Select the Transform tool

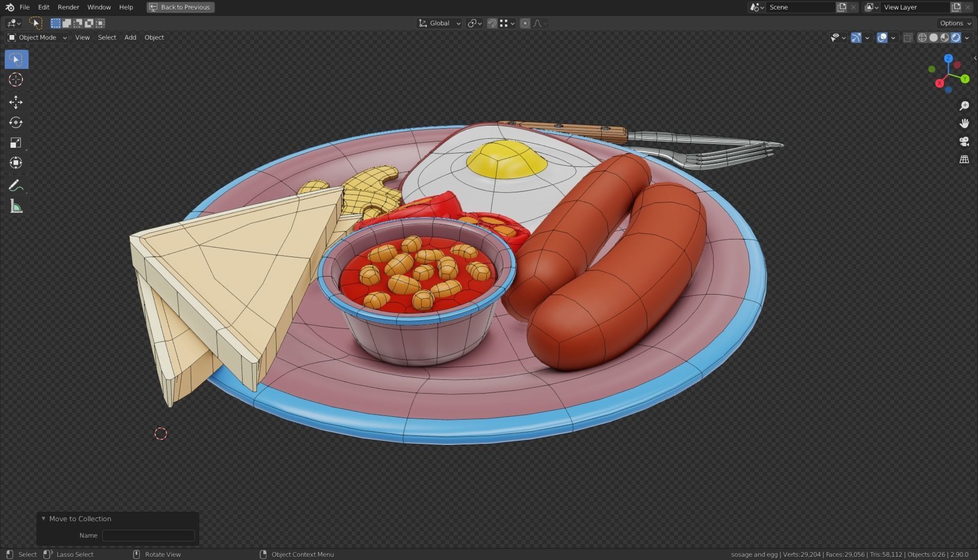[16, 163]
